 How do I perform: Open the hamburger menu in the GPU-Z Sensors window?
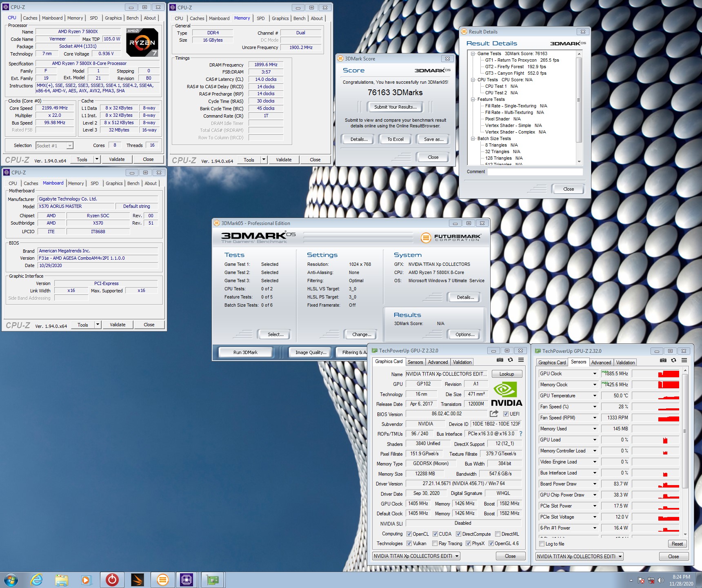pyautogui.click(x=684, y=360)
